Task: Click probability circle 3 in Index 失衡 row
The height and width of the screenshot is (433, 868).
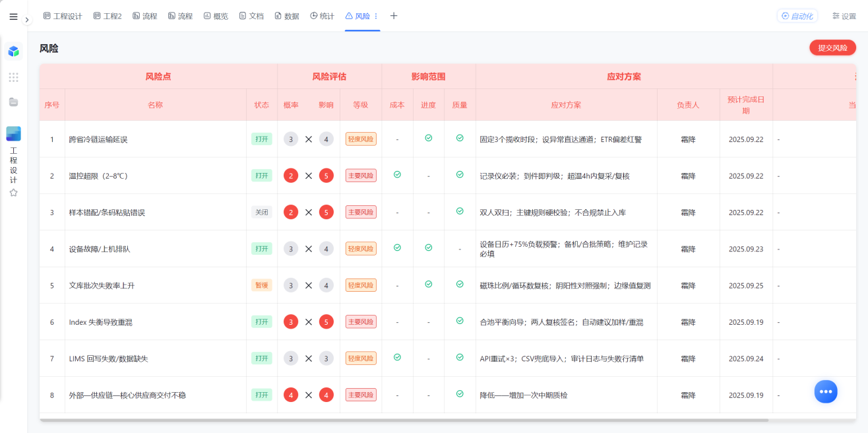Action: [291, 321]
